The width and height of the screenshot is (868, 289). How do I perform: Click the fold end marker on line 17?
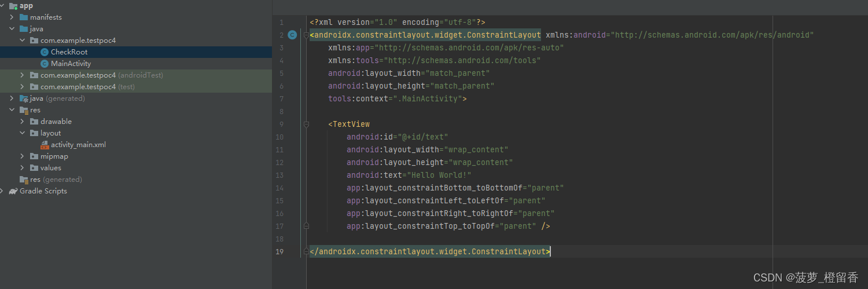306,226
